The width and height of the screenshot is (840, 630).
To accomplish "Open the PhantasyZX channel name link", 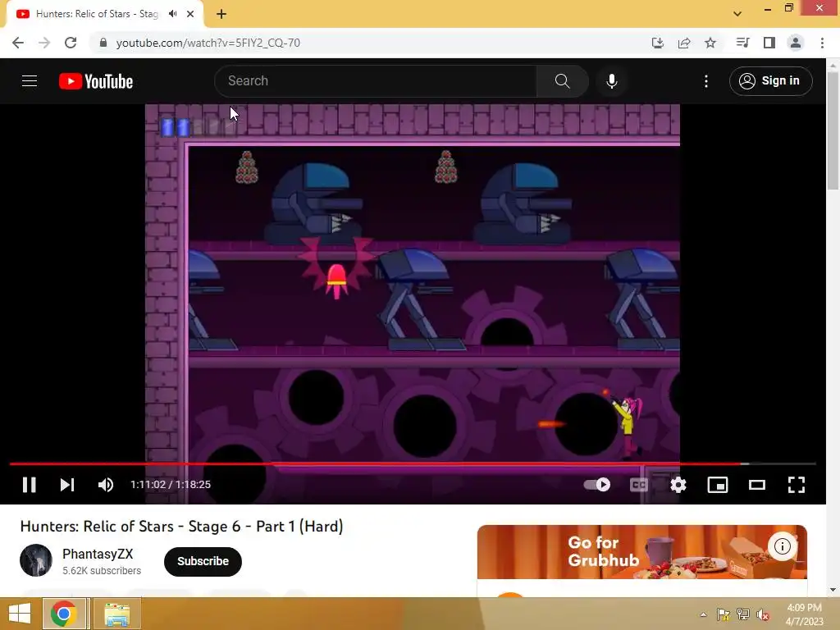I will tap(98, 554).
